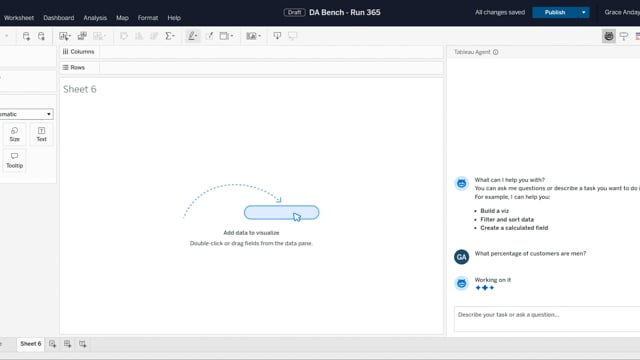Click the Download toolbar icon
The height and width of the screenshot is (360, 640).
point(277,36)
